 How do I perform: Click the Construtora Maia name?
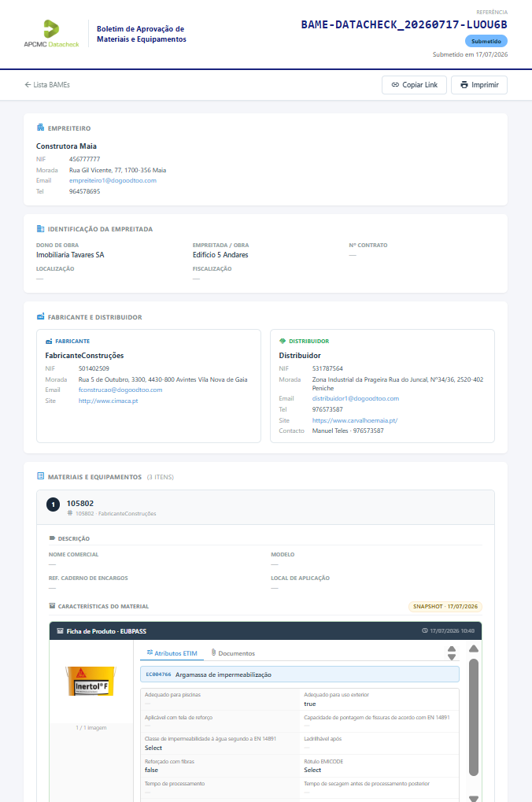(66, 146)
